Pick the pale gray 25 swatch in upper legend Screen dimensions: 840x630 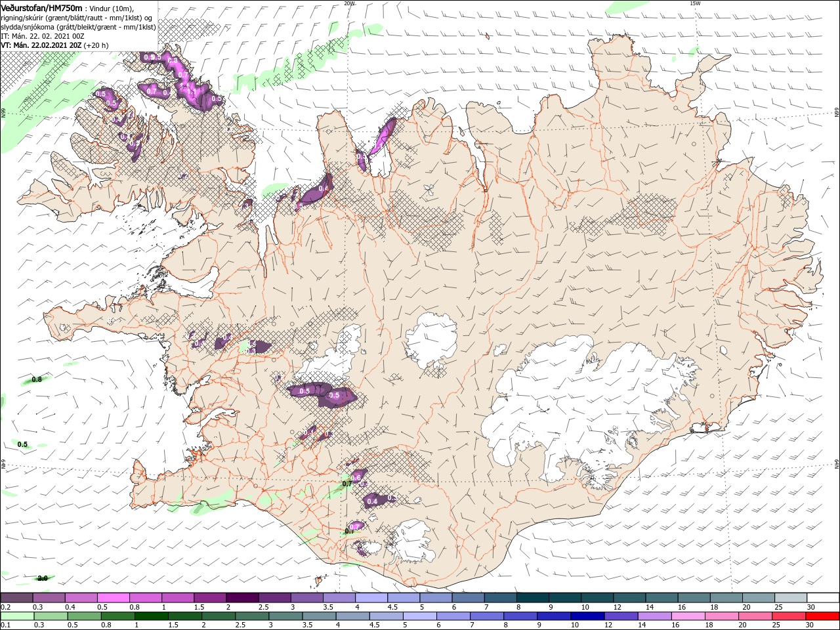click(x=791, y=597)
